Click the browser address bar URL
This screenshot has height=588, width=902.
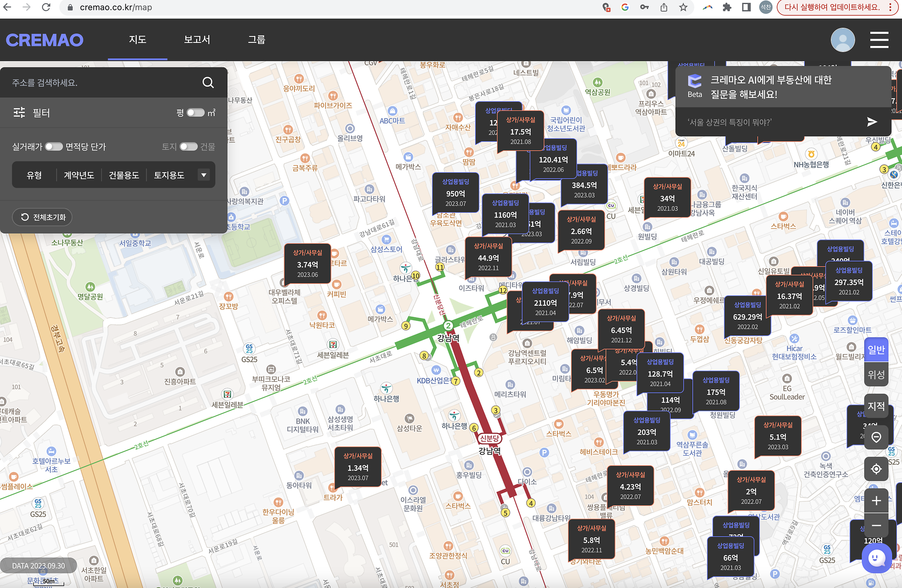(x=116, y=7)
